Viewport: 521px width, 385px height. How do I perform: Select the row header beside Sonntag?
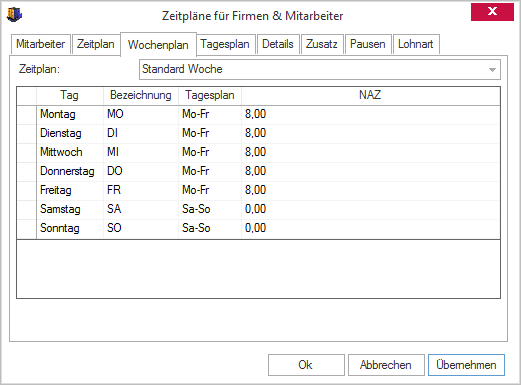coord(27,229)
